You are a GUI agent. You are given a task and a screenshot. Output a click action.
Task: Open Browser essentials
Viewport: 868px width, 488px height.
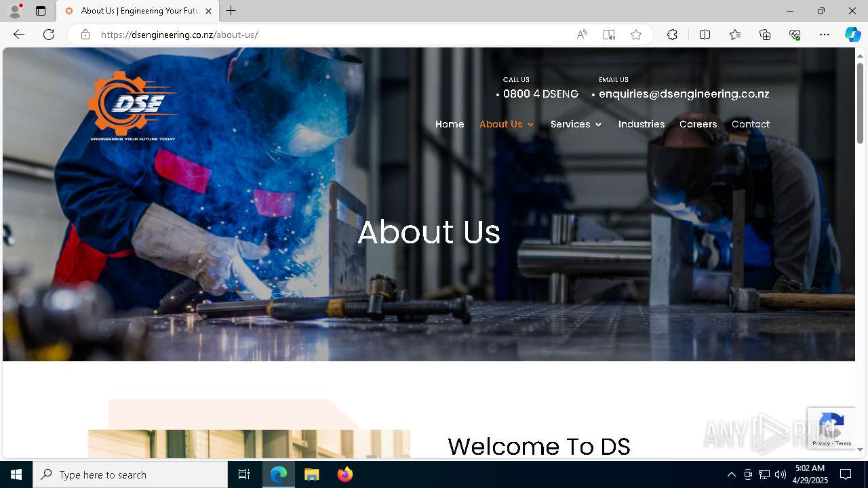point(795,35)
